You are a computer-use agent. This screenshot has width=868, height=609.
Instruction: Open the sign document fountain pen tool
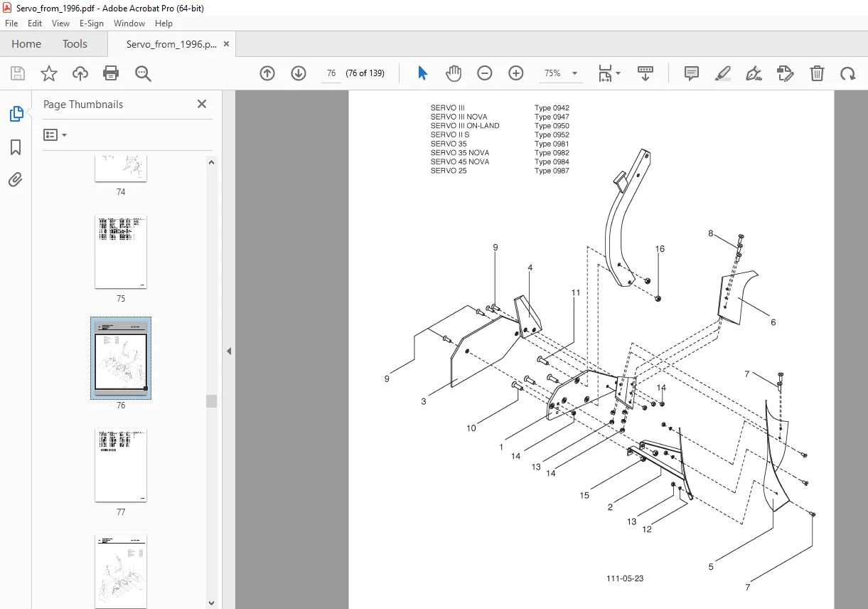[754, 73]
